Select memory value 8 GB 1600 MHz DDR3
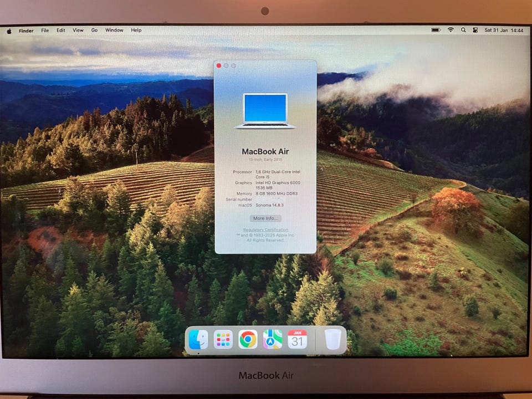Image resolution: width=532 pixels, height=399 pixels. (277, 193)
